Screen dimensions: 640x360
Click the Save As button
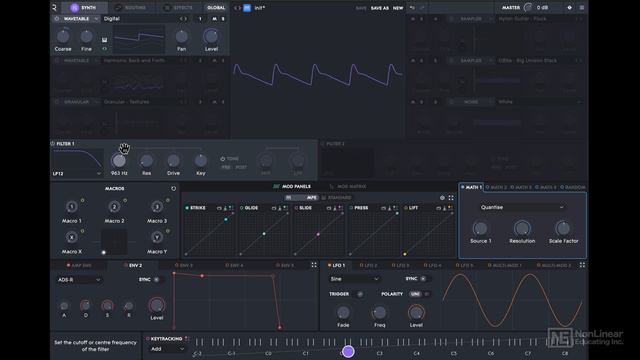click(380, 8)
